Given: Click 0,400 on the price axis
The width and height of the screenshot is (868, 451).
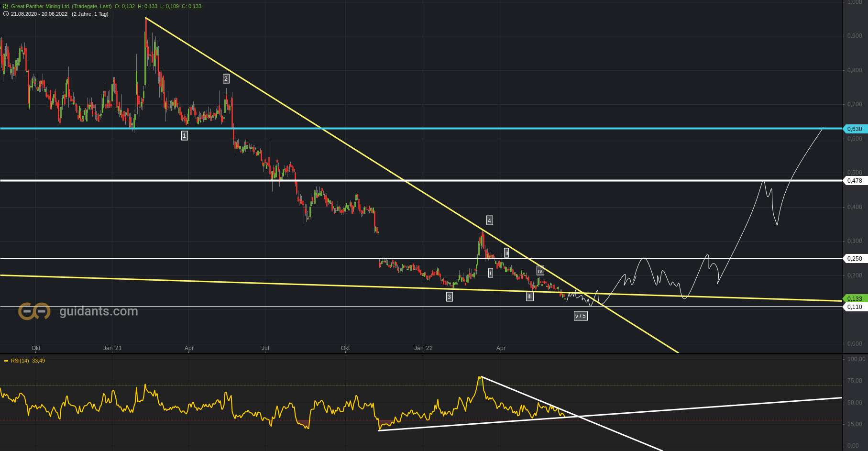Looking at the screenshot, I should [855, 207].
